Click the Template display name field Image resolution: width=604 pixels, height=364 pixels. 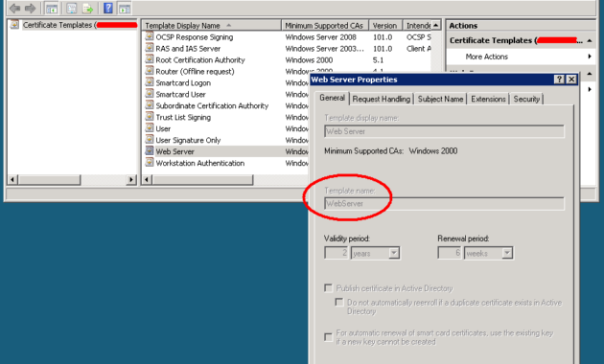click(x=444, y=131)
